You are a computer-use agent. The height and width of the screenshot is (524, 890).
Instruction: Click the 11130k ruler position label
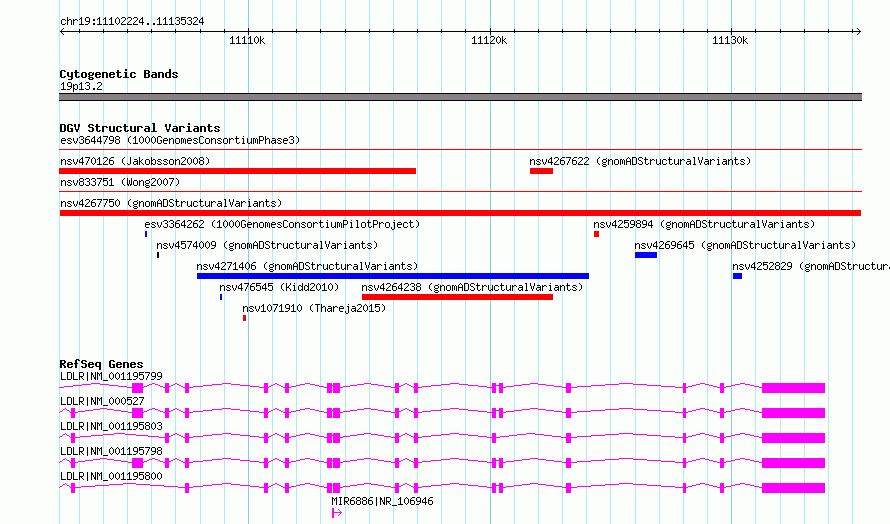click(x=730, y=40)
